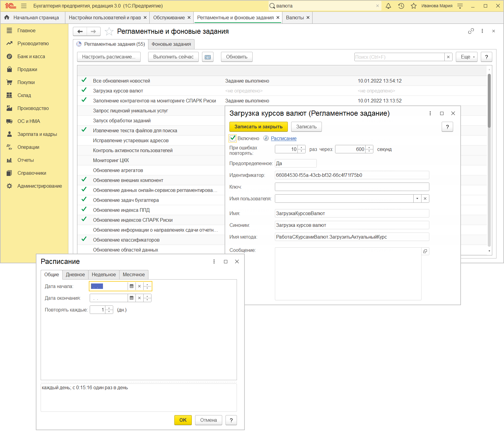
Task: Switch to Недельное schedule tab
Action: click(x=104, y=275)
